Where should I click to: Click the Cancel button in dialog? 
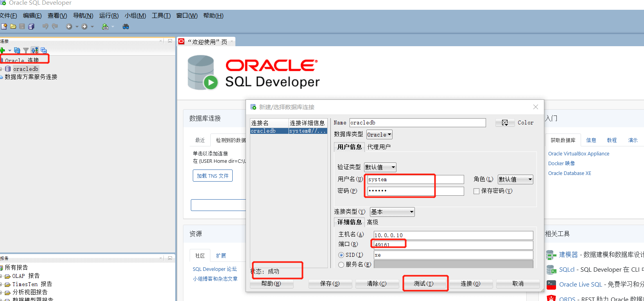pos(518,283)
